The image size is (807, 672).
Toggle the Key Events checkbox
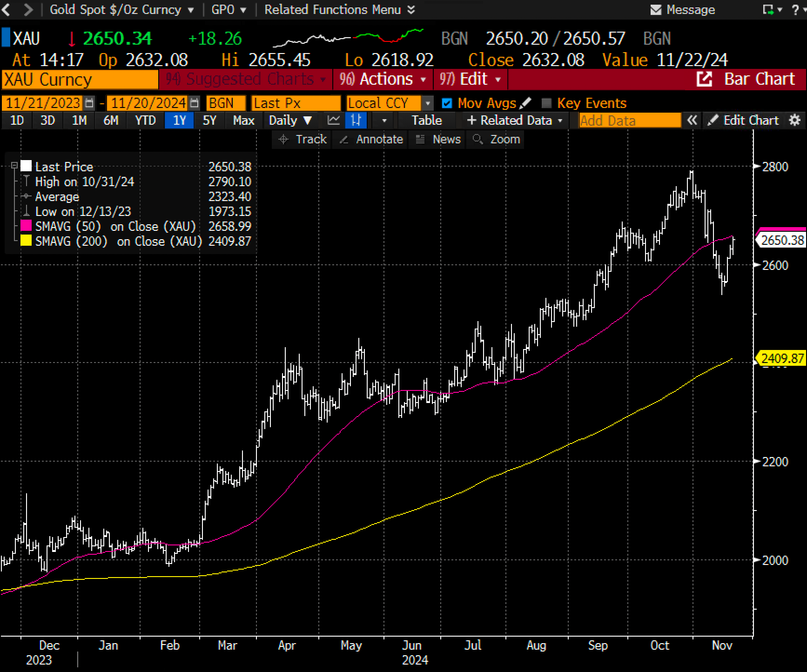coord(547,103)
